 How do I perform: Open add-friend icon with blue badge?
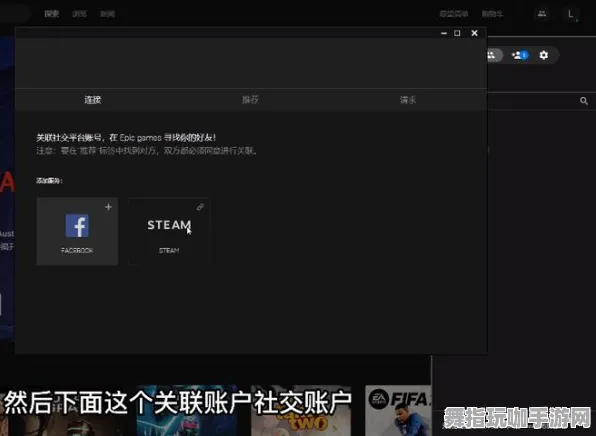click(x=520, y=55)
